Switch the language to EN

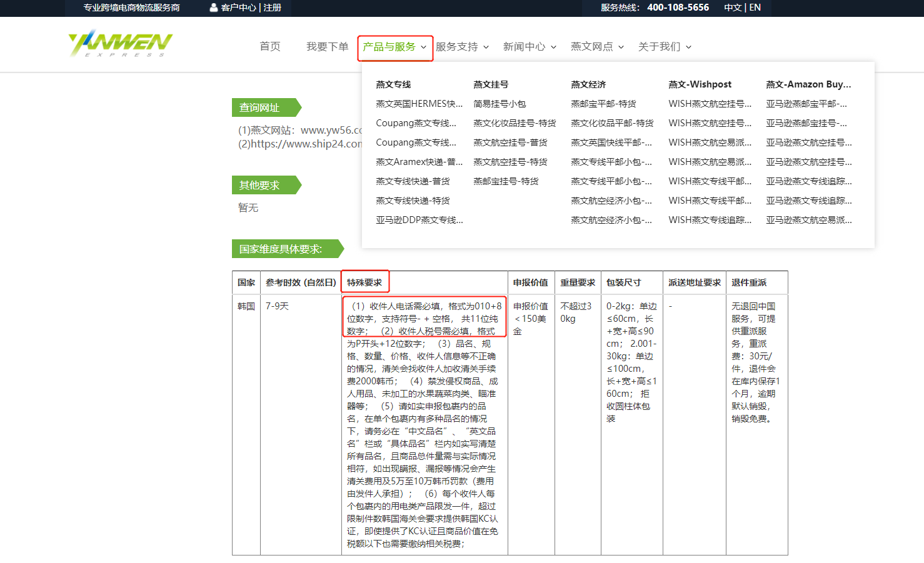(x=755, y=7)
